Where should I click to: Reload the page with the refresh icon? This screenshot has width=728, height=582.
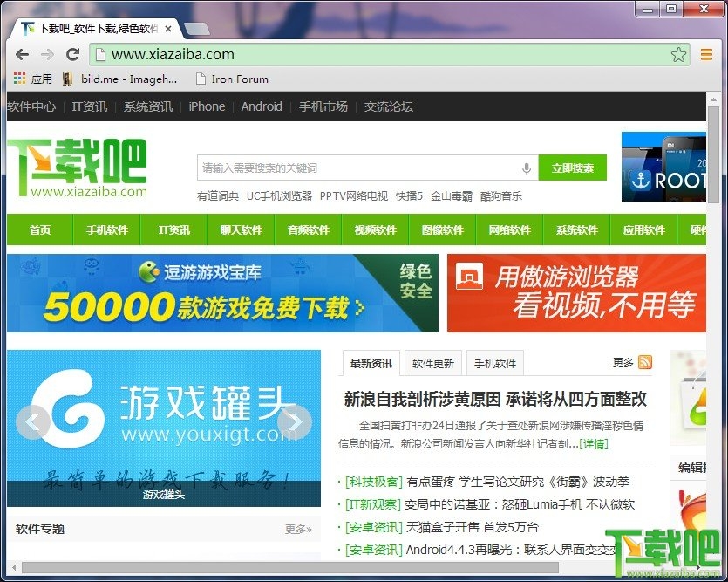coord(73,54)
